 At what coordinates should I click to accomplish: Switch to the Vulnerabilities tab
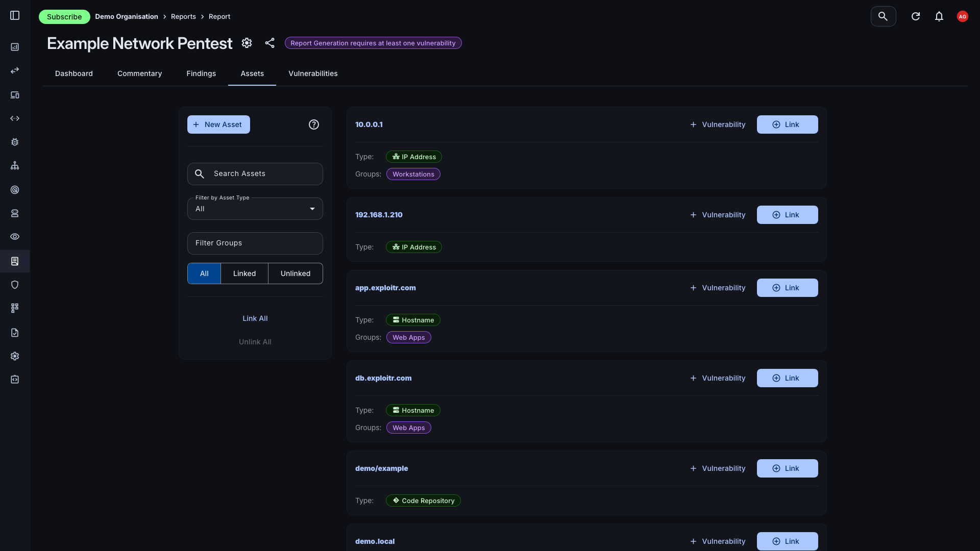313,73
